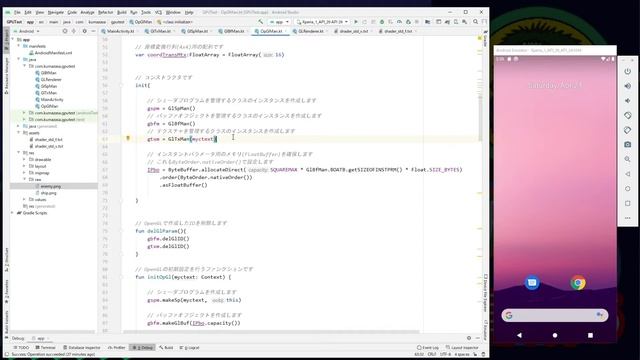Expand the values folder
640x360 pixels.
click(x=24, y=200)
